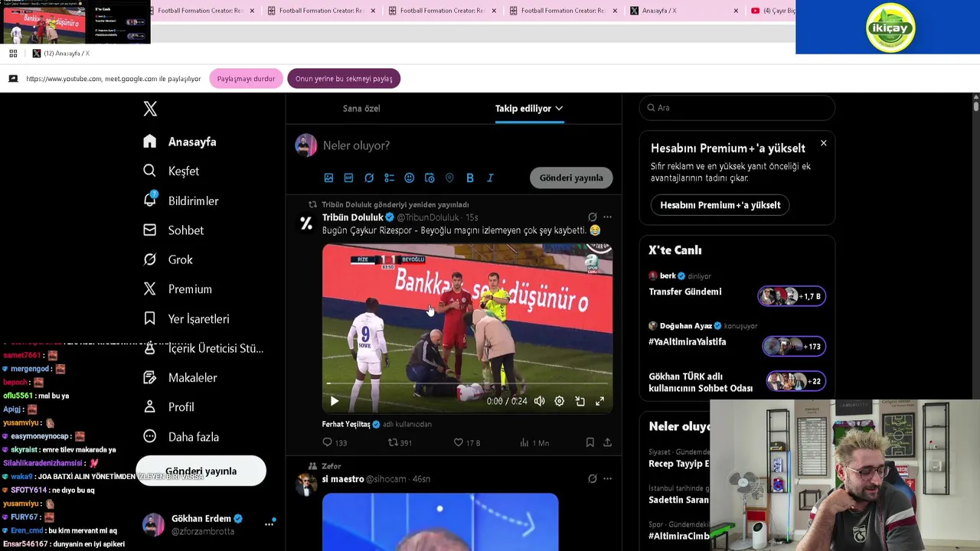
Task: Toggle picture-in-picture on video
Action: [x=580, y=401]
